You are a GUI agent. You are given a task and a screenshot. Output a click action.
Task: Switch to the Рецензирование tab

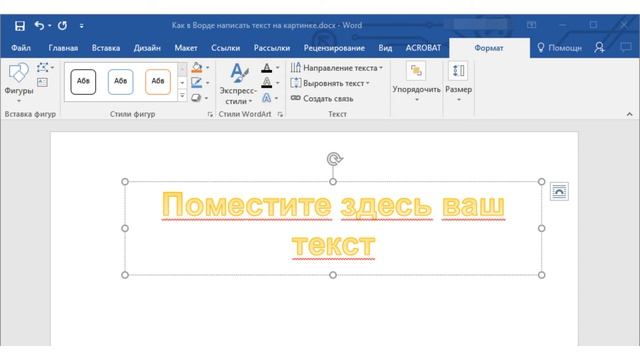[x=334, y=48]
